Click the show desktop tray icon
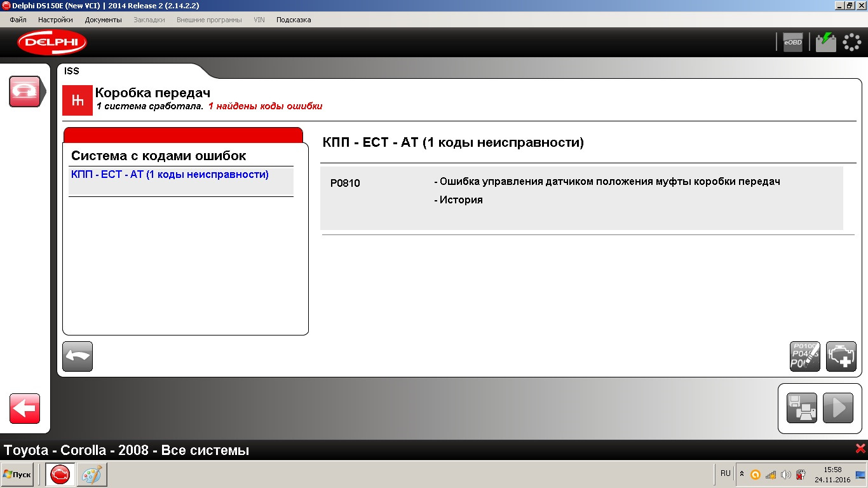 [x=860, y=474]
